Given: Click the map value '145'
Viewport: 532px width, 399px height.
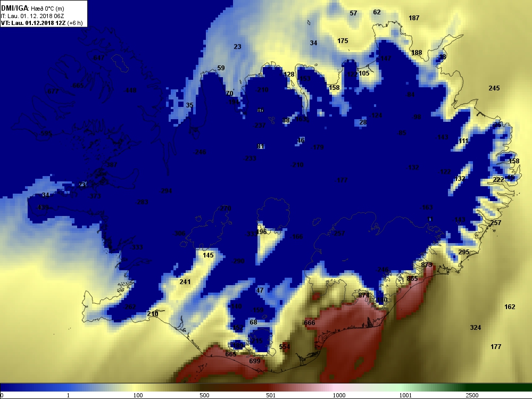Looking at the screenshot, I should tap(209, 255).
